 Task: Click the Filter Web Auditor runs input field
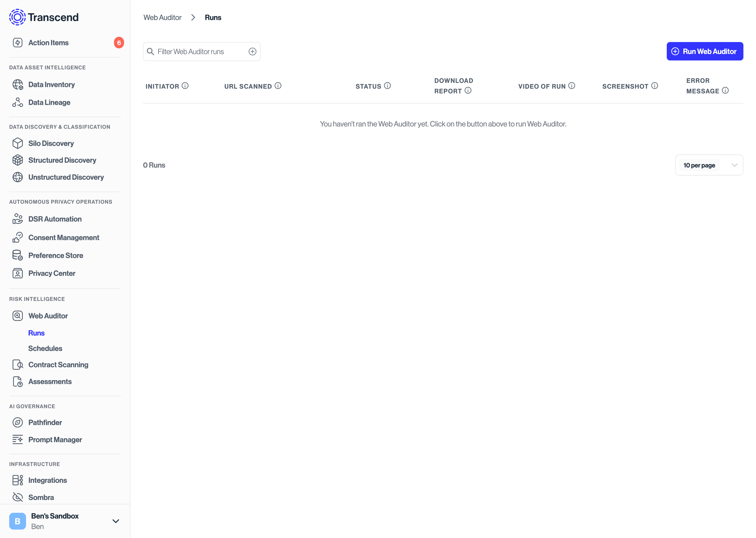201,51
